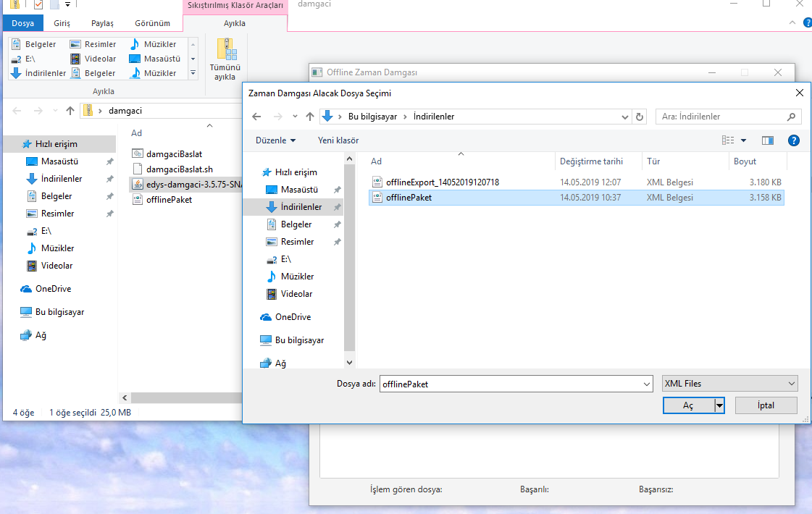Open the offlineExport_14052019120718 XML file
Viewport: 812px width, 514px height.
tap(442, 182)
